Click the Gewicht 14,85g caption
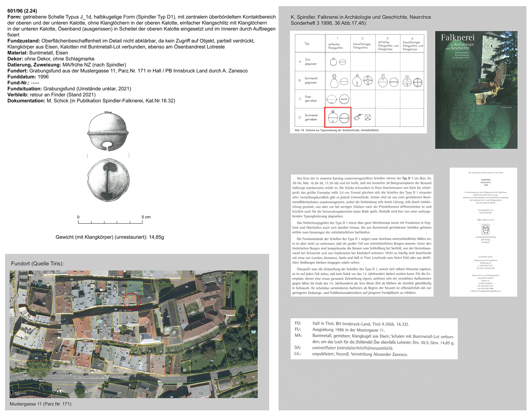Viewport: 532px width, 418px height. (x=110, y=237)
